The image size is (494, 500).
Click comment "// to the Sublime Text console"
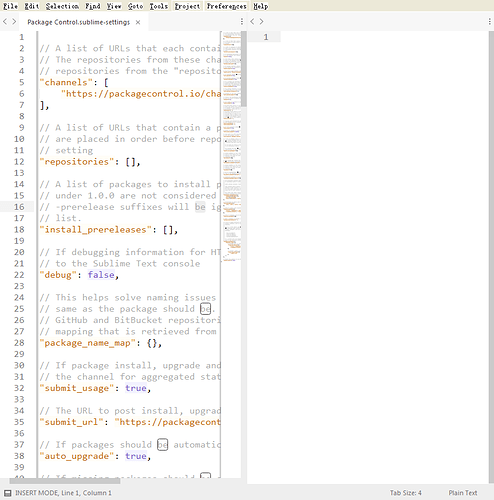[x=120, y=264]
